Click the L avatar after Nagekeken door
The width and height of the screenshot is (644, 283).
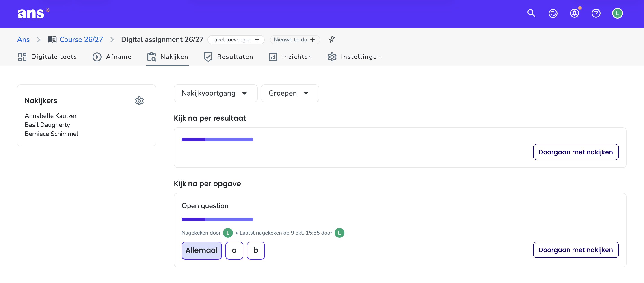[x=228, y=233]
